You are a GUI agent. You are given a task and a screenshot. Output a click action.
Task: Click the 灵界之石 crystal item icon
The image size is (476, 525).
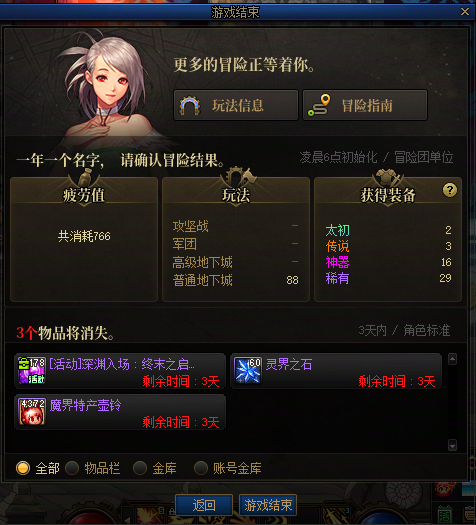[x=248, y=370]
